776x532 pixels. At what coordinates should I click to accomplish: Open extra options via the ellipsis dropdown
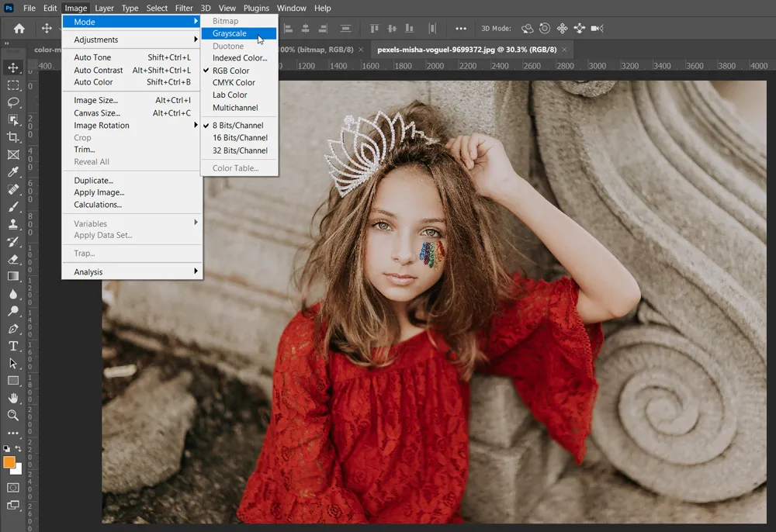(x=461, y=28)
